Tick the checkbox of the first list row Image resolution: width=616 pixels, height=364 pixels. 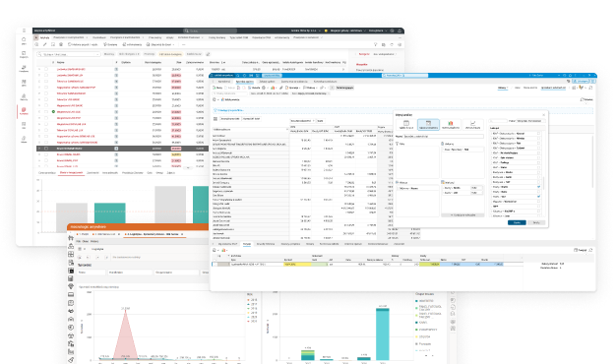point(46,69)
